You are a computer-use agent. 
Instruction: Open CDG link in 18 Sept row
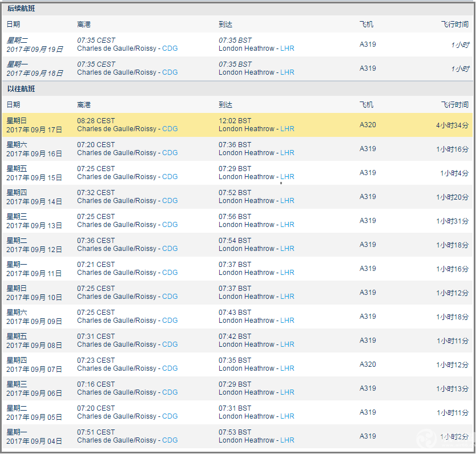pos(170,72)
